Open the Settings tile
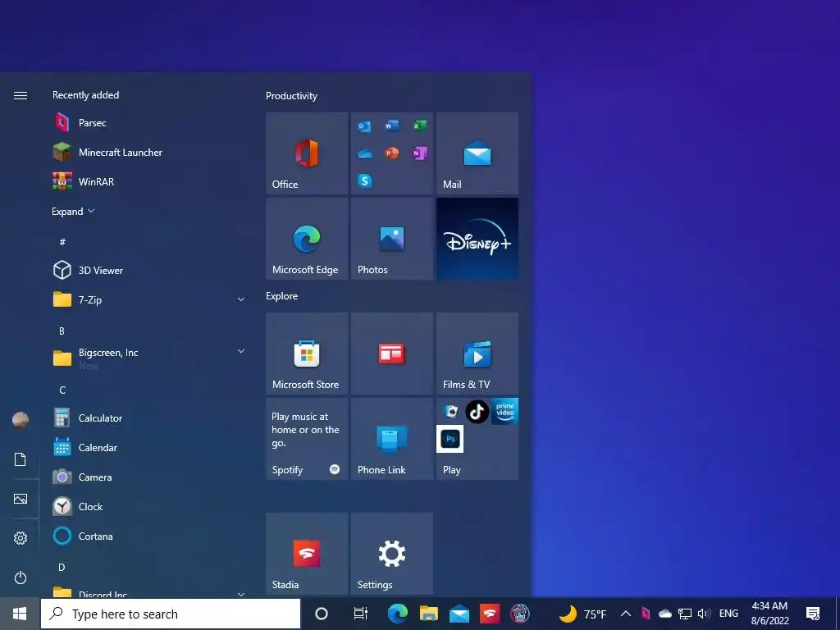840x630 pixels. [392, 554]
